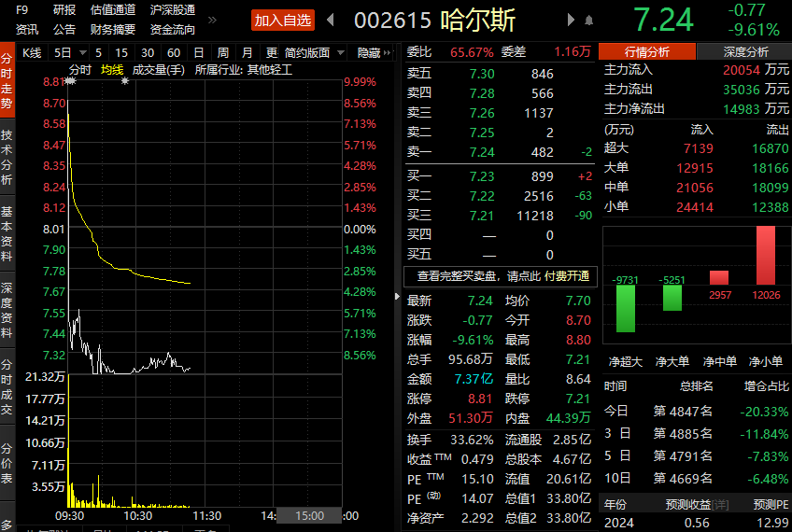Open 财务摘要 summary

113,30
